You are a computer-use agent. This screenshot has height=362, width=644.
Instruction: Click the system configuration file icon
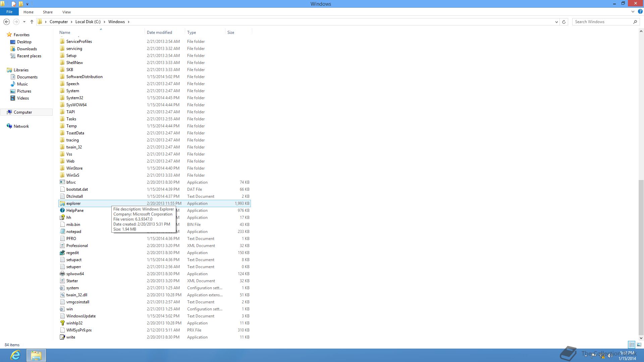pos(62,288)
